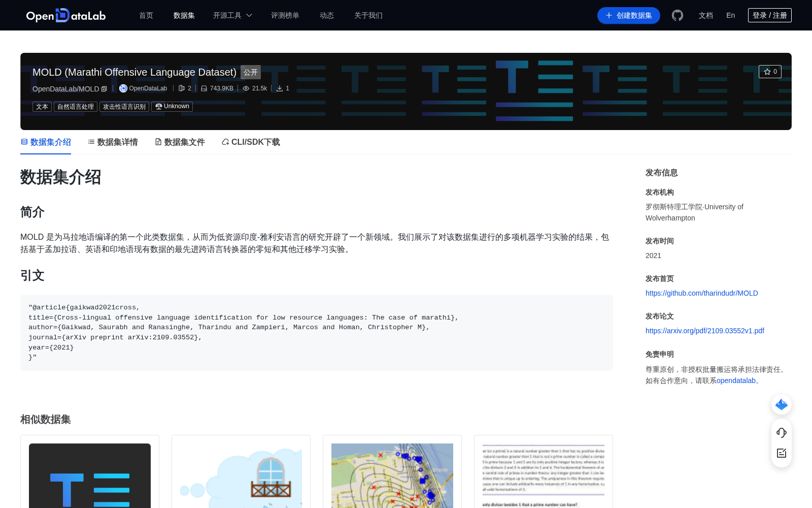Open the OpenDataLab logo homepage
Image resolution: width=812 pixels, height=508 pixels.
click(x=66, y=15)
